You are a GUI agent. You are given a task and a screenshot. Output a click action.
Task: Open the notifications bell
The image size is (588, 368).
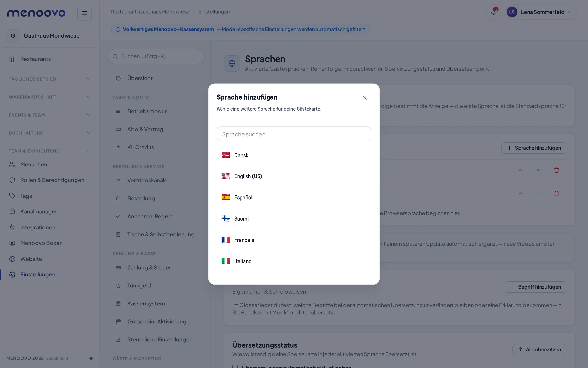pyautogui.click(x=493, y=12)
